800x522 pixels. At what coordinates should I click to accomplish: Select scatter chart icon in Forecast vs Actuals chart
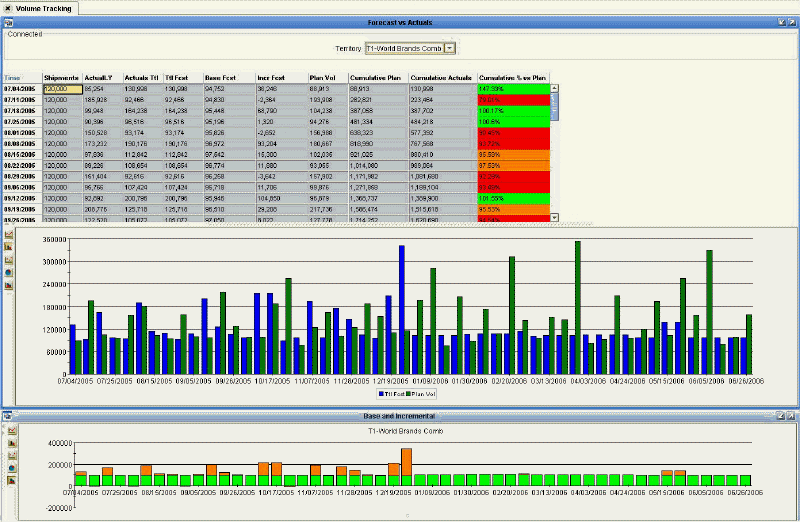[9, 260]
